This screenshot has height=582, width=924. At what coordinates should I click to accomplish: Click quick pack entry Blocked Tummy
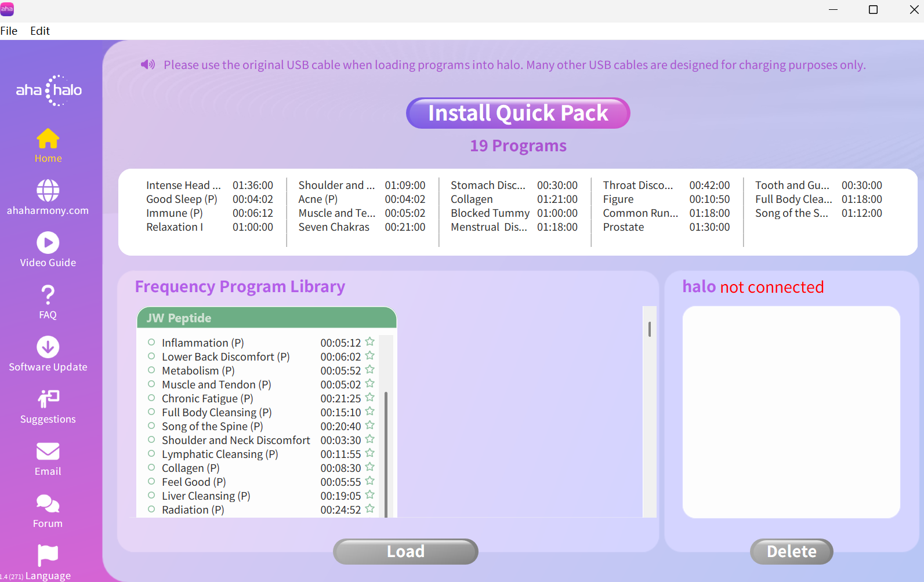tap(490, 213)
